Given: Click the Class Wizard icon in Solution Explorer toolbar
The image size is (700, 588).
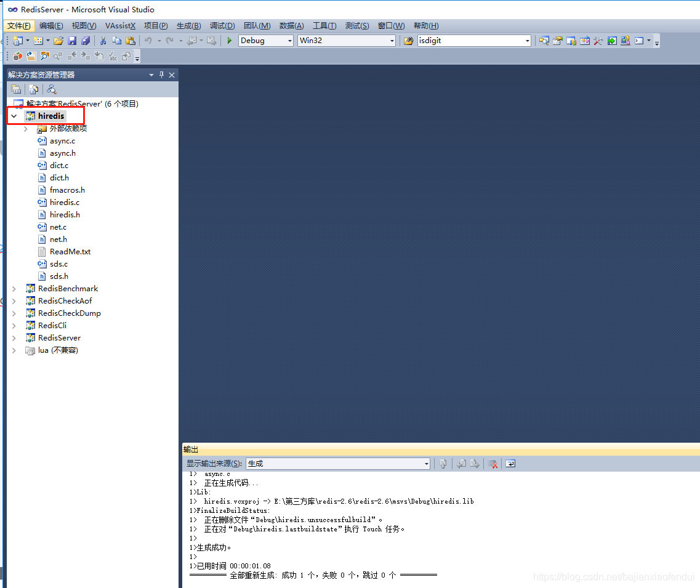Looking at the screenshot, I should click(51, 89).
